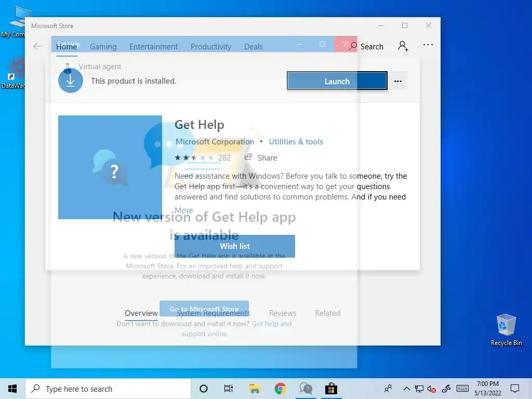
Task: Click the star rating with 282 reviews
Action: pos(203,157)
